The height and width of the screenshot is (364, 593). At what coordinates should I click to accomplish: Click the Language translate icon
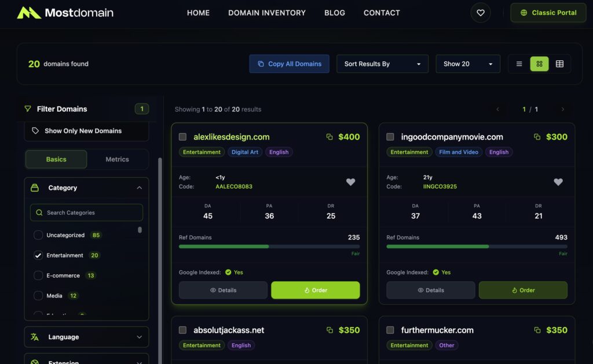point(35,337)
